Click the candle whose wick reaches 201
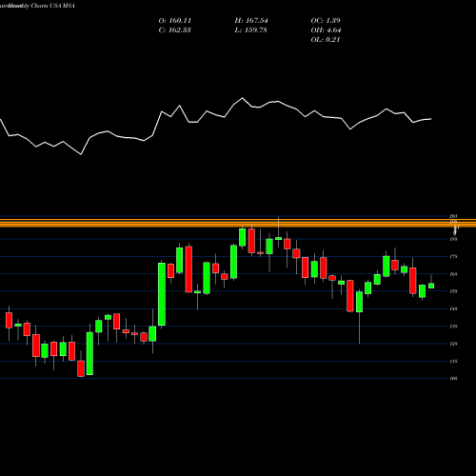476x476 pixels. pos(278,238)
